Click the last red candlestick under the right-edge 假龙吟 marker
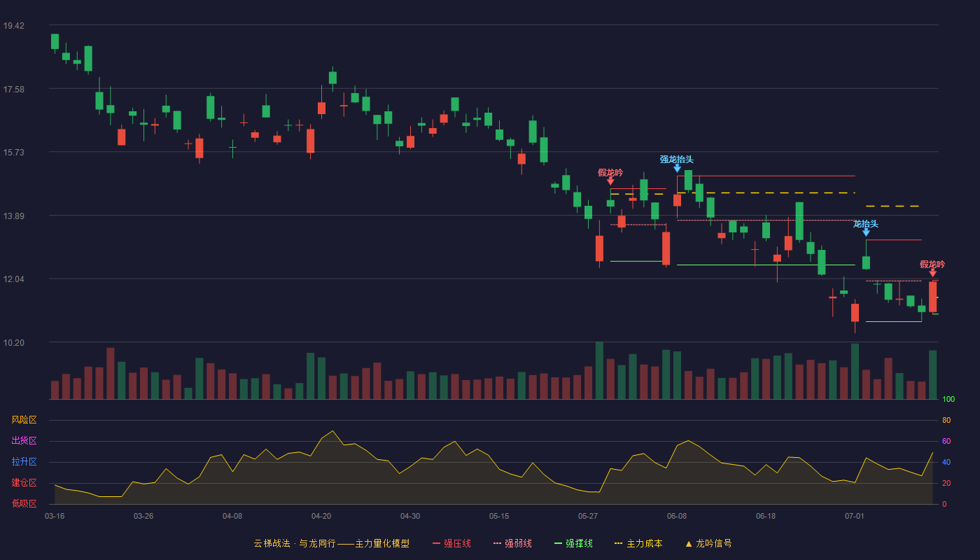This screenshot has width=980, height=560. [932, 297]
